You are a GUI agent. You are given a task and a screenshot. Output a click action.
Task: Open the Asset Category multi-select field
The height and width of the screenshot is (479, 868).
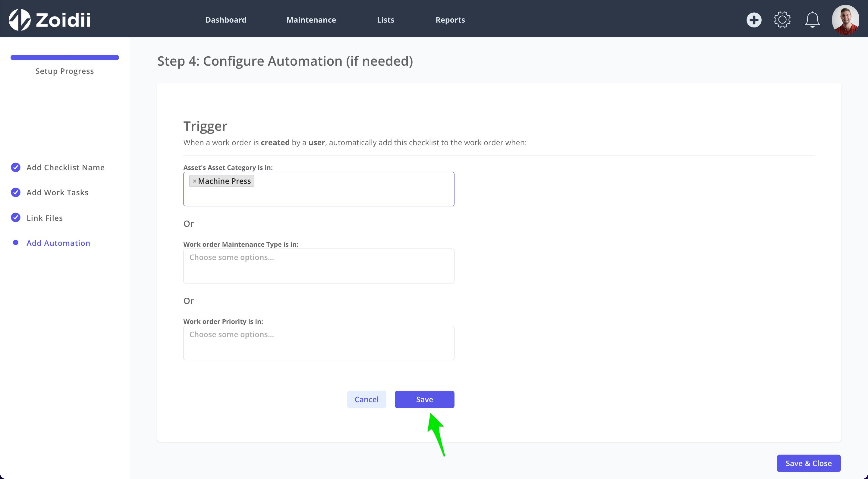pyautogui.click(x=319, y=189)
